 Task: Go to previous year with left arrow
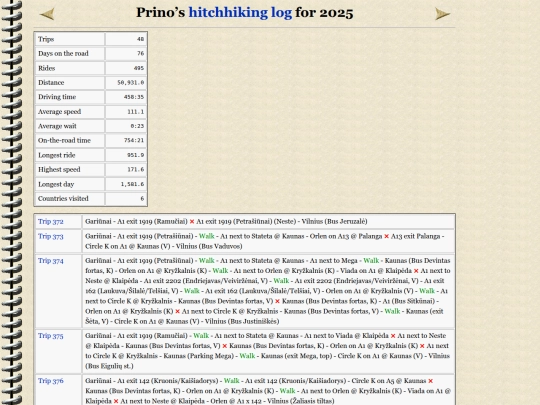(47, 14)
